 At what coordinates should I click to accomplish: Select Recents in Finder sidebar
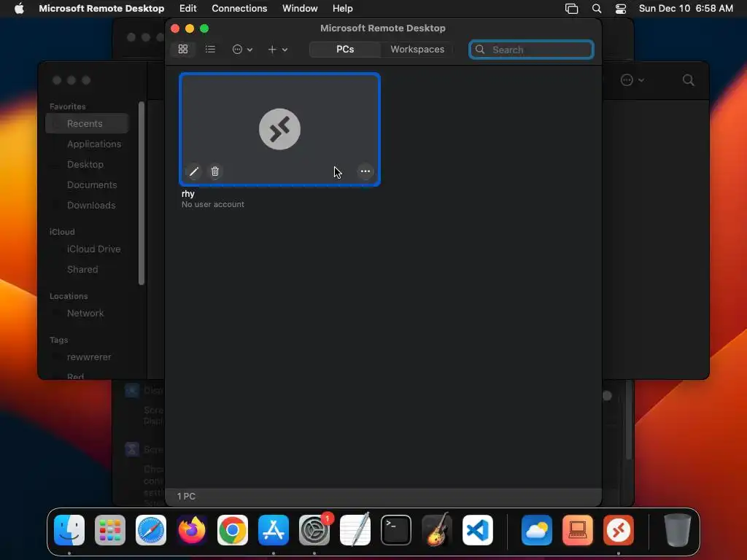click(x=88, y=123)
